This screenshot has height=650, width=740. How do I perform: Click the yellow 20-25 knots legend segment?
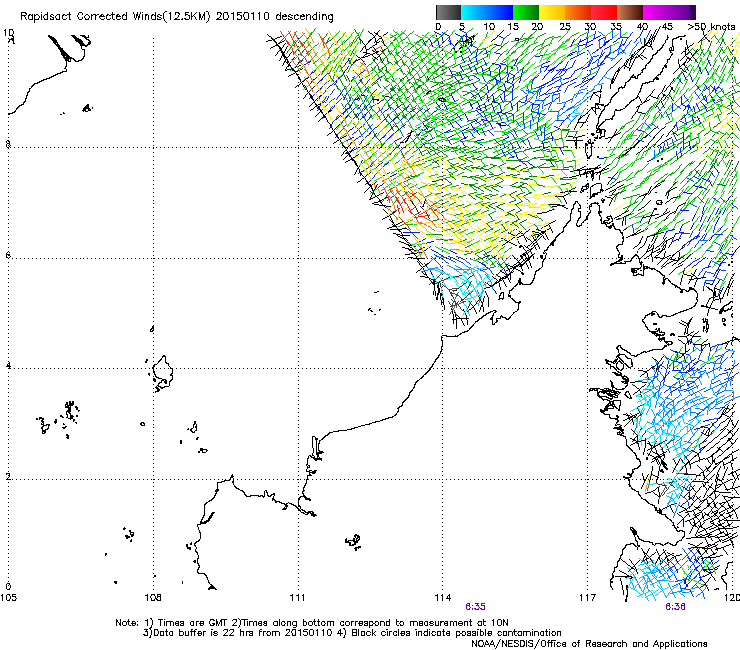[552, 12]
